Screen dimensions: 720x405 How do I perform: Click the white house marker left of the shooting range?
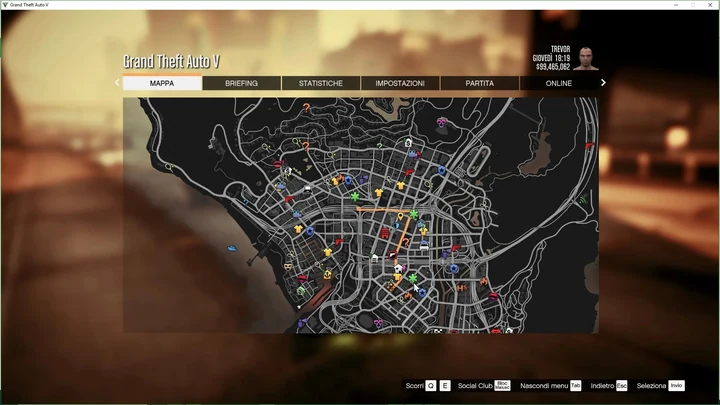point(375,259)
